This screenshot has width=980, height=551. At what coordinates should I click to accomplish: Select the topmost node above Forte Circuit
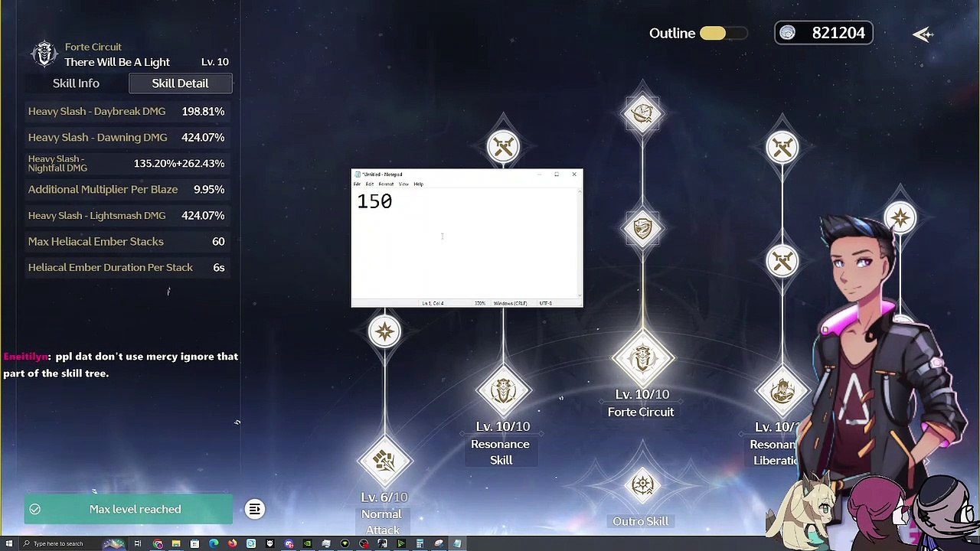point(642,114)
